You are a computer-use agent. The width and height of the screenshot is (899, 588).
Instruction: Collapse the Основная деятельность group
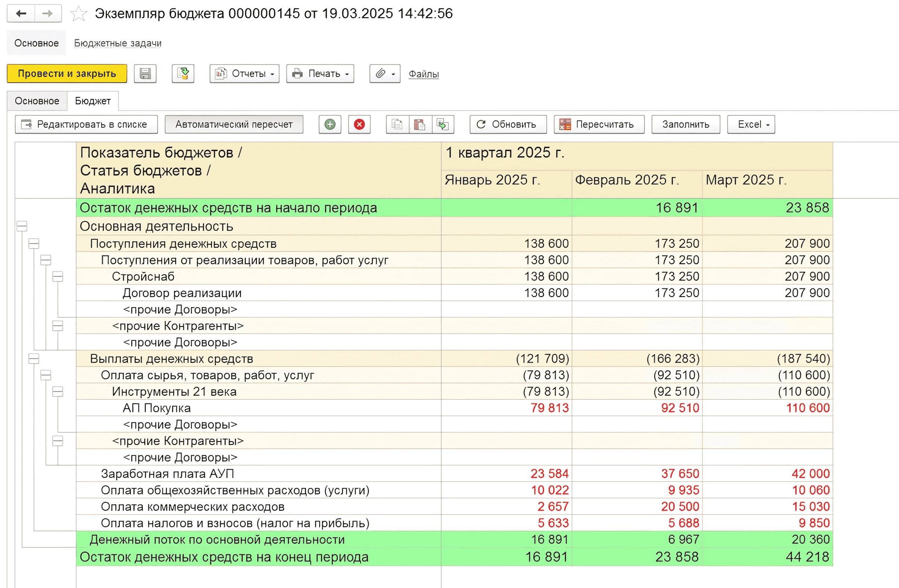point(22,226)
